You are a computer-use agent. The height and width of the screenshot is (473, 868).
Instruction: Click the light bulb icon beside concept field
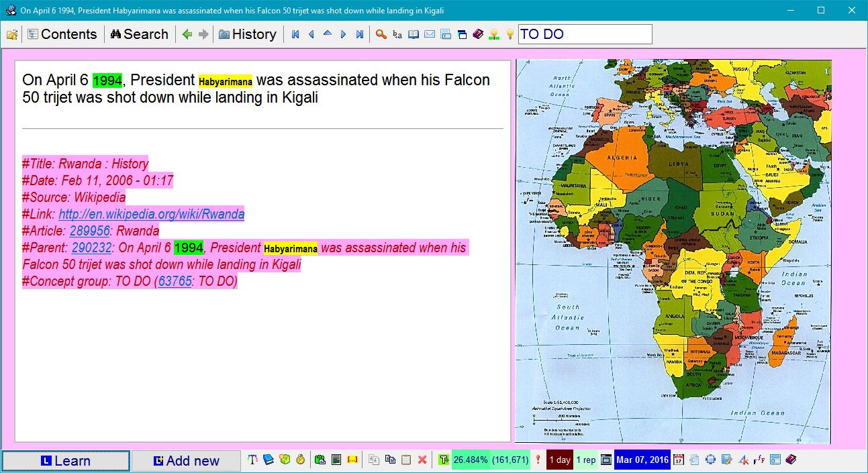click(x=510, y=34)
